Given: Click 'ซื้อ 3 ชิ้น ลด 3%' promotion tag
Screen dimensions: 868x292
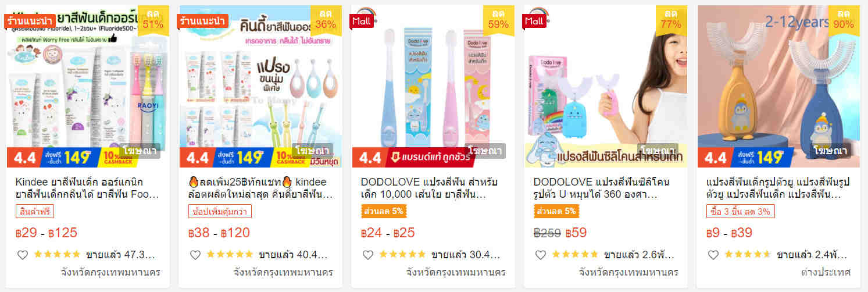Looking at the screenshot, I should coord(741,211).
